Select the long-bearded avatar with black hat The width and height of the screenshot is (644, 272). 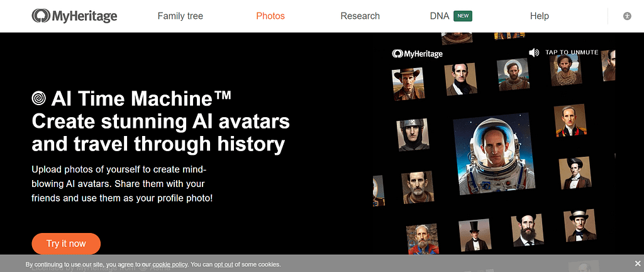tap(528, 230)
